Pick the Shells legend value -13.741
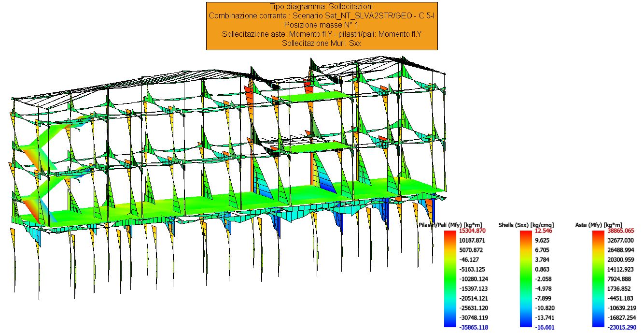Viewport: 644px width, 335px height. point(545,317)
